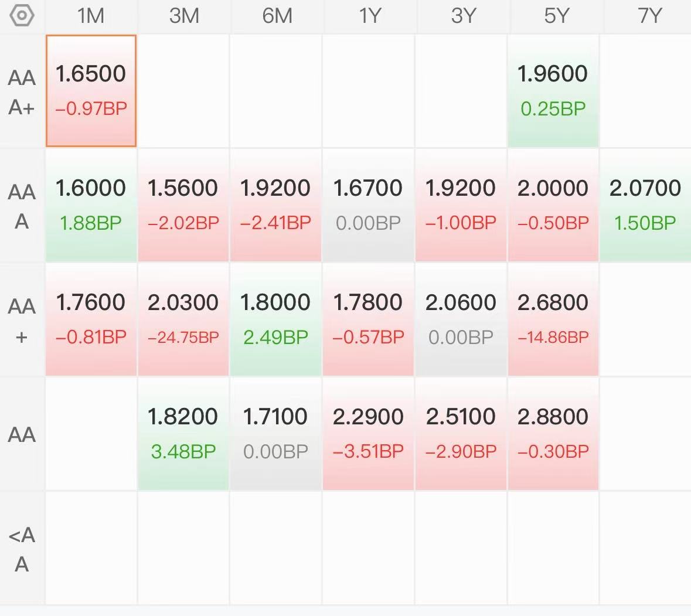The width and height of the screenshot is (691, 616).
Task: Select the 1M column header
Action: point(91,16)
